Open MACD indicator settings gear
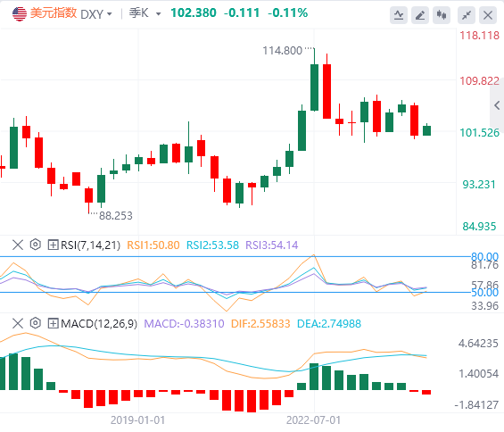The height and width of the screenshot is (432, 504). (36, 323)
